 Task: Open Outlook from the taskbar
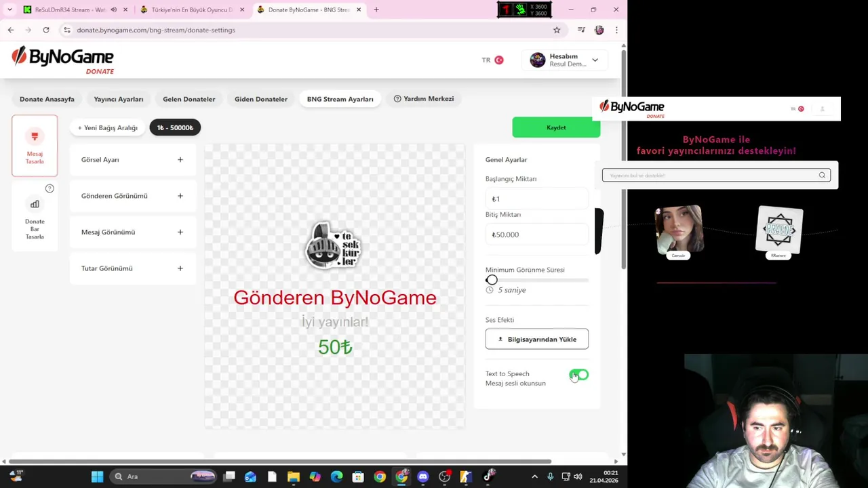(x=250, y=476)
